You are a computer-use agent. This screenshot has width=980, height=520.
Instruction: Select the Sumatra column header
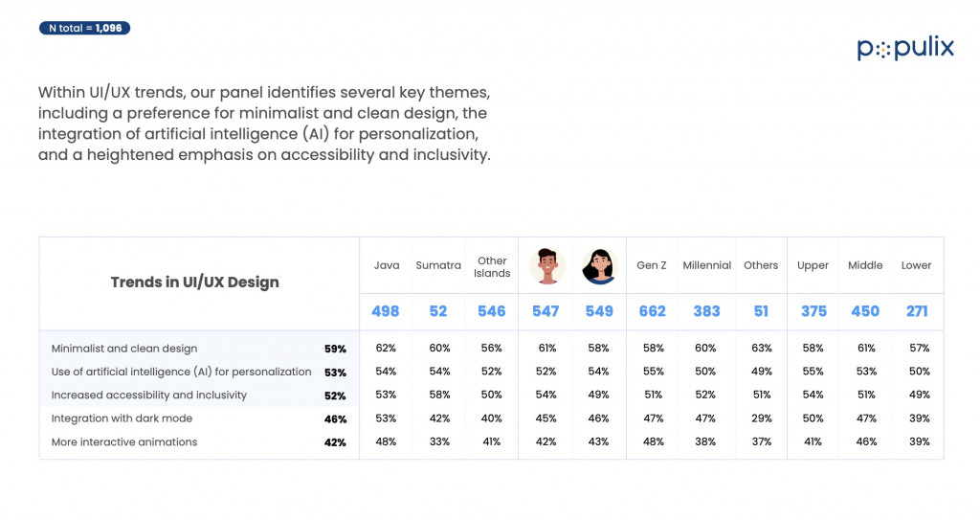(438, 265)
